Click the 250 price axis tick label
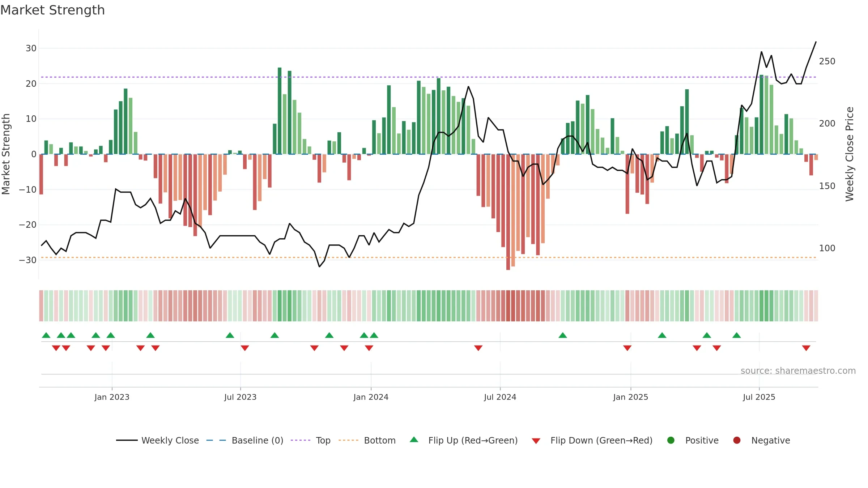This screenshot has height=488, width=868. point(827,61)
